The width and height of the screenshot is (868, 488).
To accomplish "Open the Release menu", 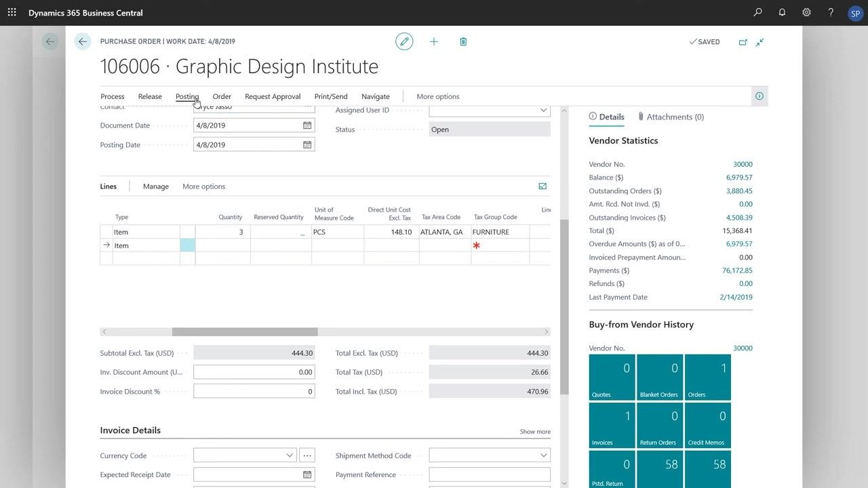I will click(150, 96).
